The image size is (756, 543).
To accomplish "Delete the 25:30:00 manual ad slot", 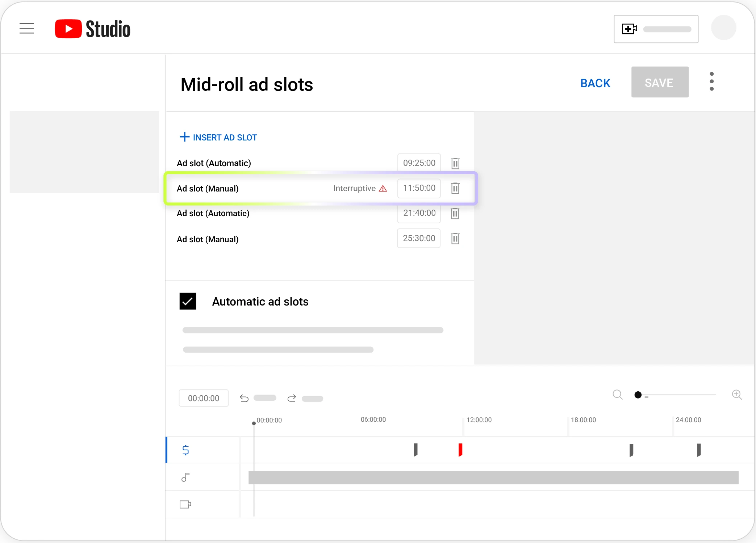I will pos(455,239).
